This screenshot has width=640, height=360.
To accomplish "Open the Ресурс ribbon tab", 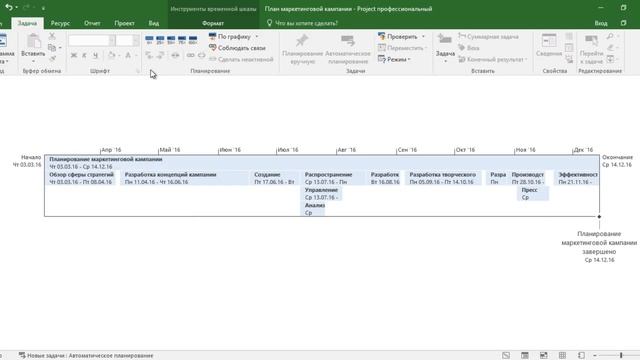I will pyautogui.click(x=60, y=23).
